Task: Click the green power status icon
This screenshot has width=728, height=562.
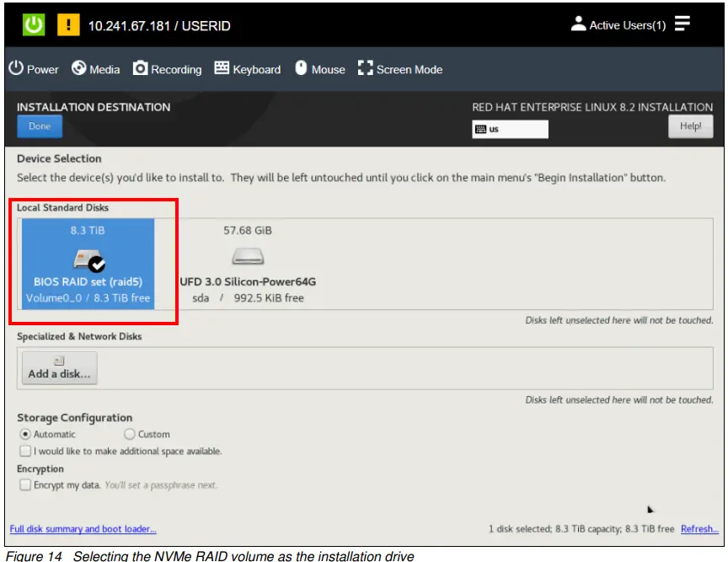Action: point(34,24)
